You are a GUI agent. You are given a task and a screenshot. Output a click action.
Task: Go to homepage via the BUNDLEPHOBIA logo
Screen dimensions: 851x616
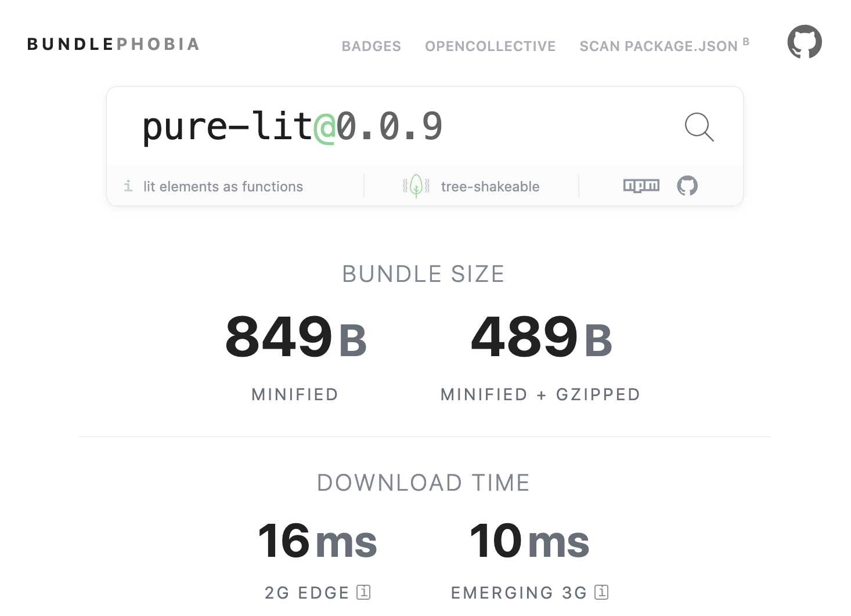[113, 44]
